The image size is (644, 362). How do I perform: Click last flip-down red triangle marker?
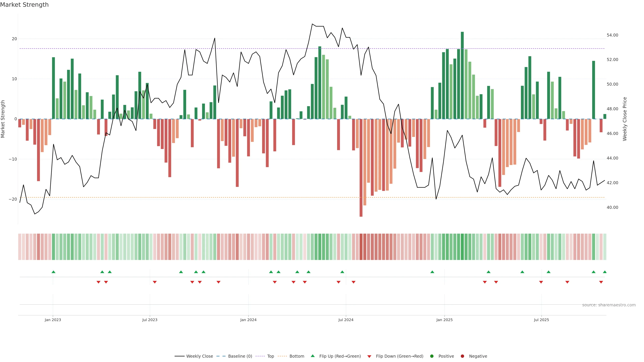601,282
